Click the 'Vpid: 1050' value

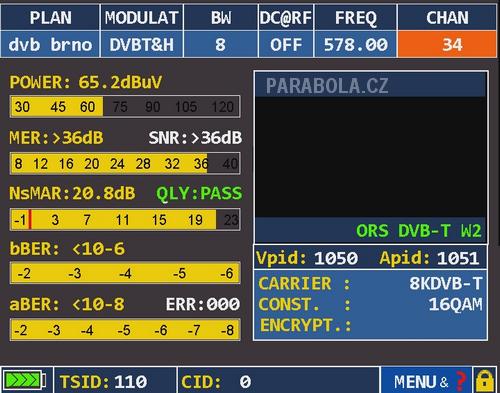tap(307, 258)
